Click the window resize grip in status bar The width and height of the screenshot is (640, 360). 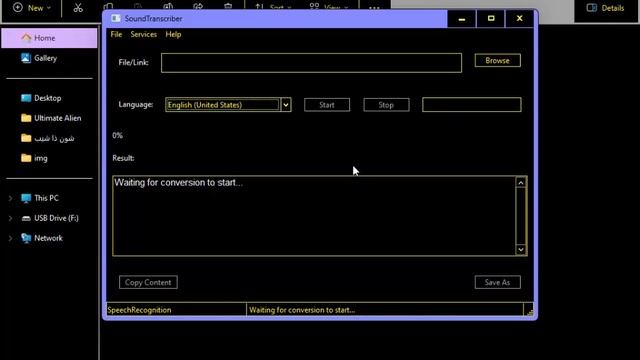(x=529, y=312)
